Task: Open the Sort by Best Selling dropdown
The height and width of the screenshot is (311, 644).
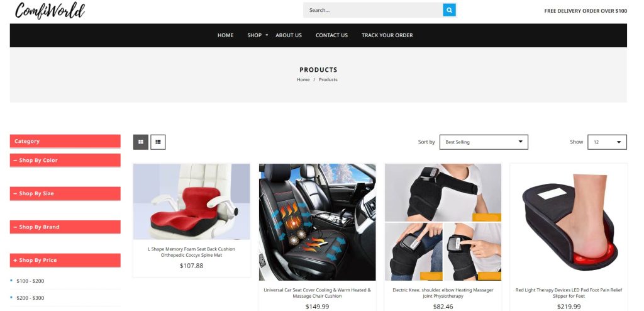Action: 484,142
